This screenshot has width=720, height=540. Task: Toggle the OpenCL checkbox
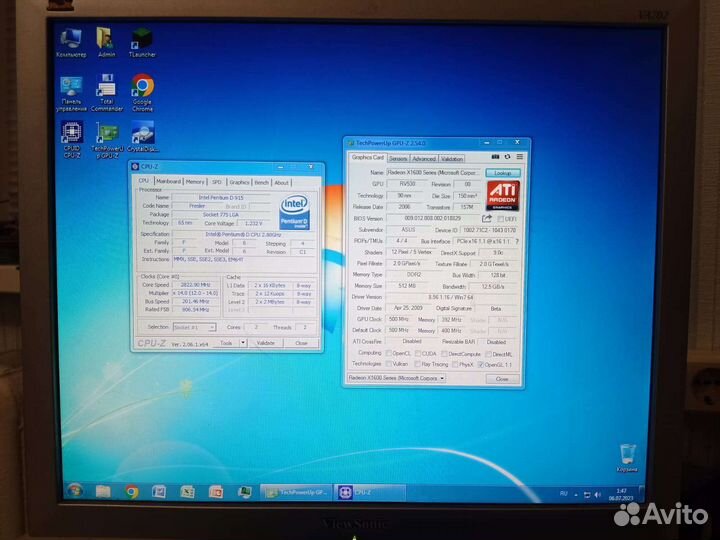388,354
